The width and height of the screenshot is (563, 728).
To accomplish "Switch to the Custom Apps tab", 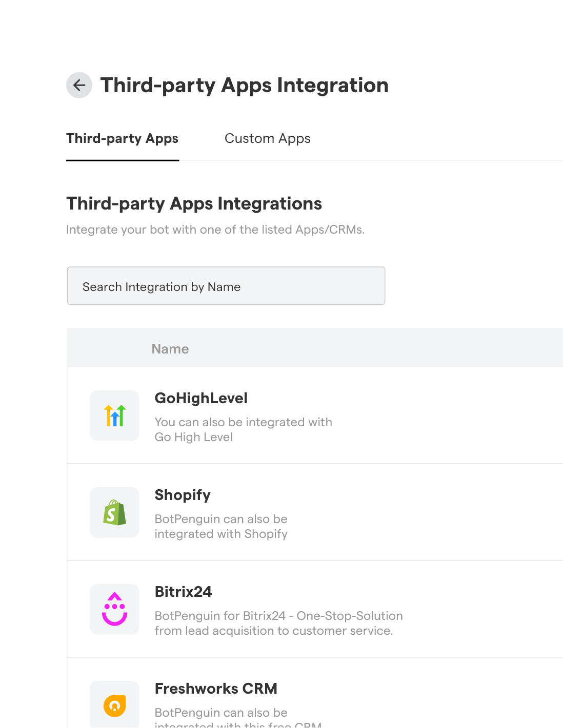I will [x=267, y=139].
